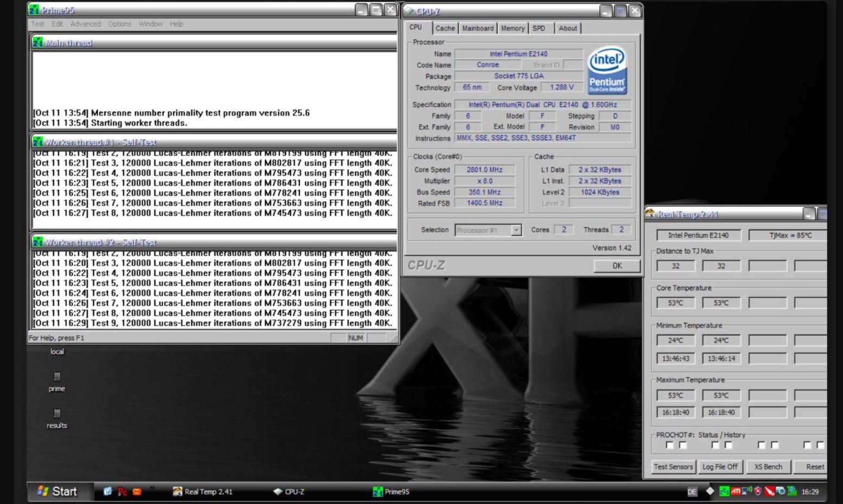Open the Help menu in Prime95
Screen dimensions: 843x504
[x=176, y=24]
